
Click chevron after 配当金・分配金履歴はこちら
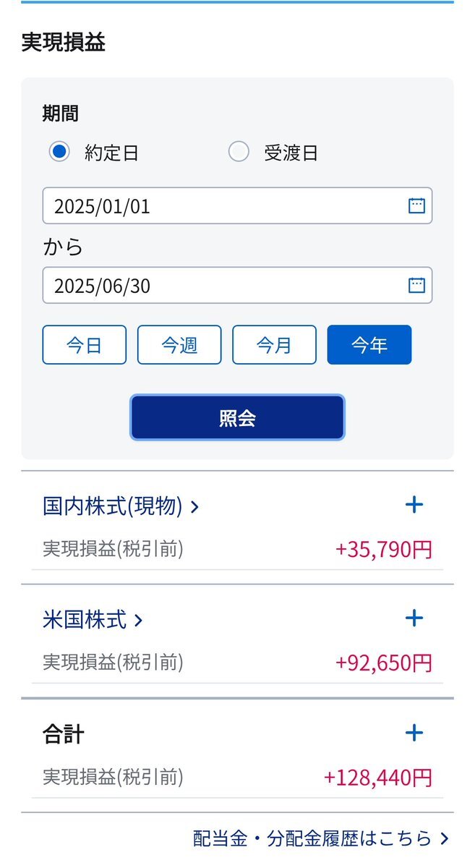click(x=444, y=839)
